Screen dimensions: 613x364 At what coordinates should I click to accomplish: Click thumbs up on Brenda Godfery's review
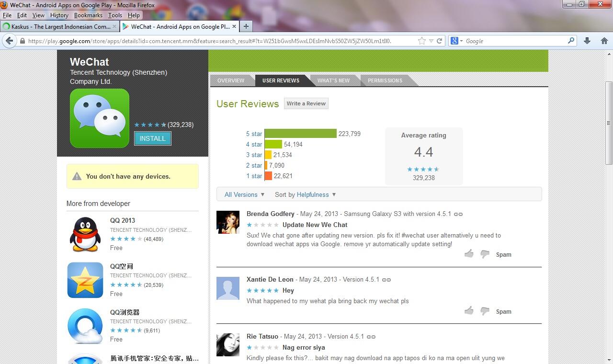point(469,254)
